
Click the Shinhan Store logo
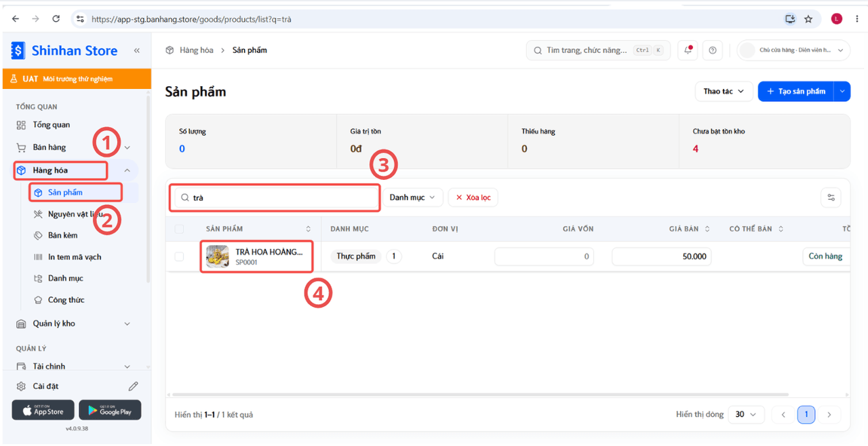coord(64,50)
